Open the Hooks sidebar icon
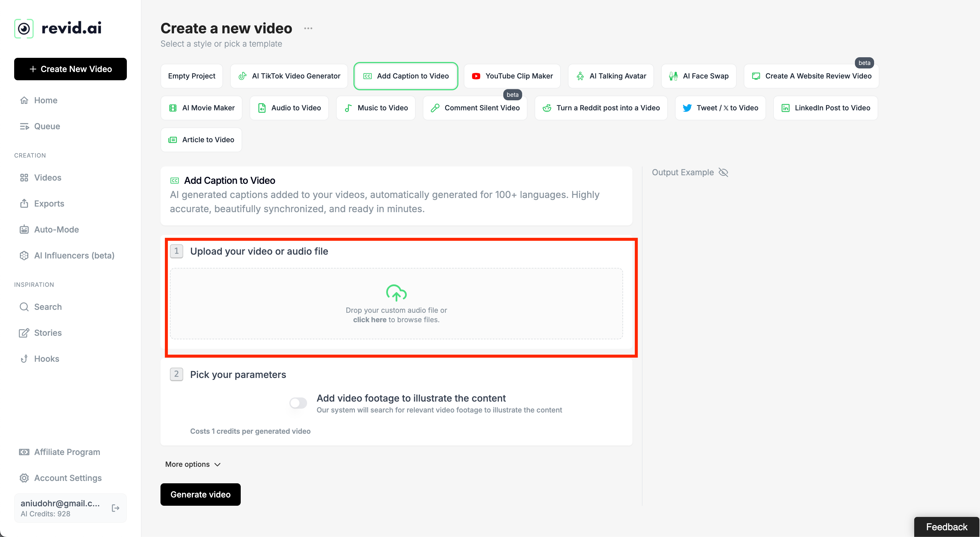Screen dimensions: 980x537 coord(24,358)
